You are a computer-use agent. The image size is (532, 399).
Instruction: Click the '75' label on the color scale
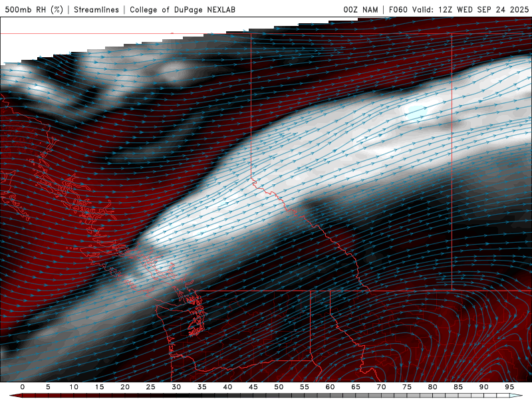pos(407,387)
